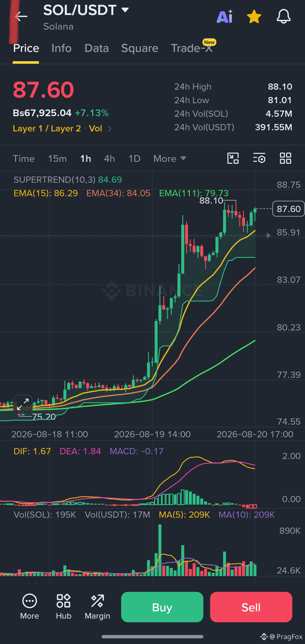Select the 1D chart interval
This screenshot has width=305, height=644.
coord(134,158)
